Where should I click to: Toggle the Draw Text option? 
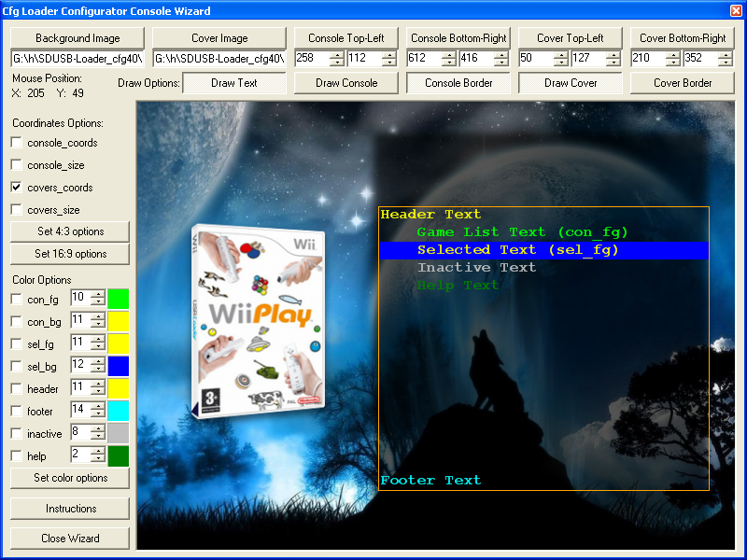click(x=234, y=83)
